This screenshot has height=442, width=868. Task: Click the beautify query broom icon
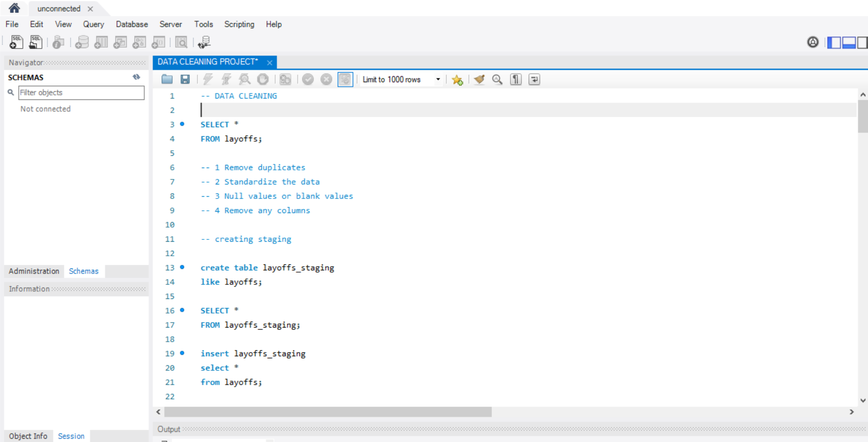(x=479, y=79)
